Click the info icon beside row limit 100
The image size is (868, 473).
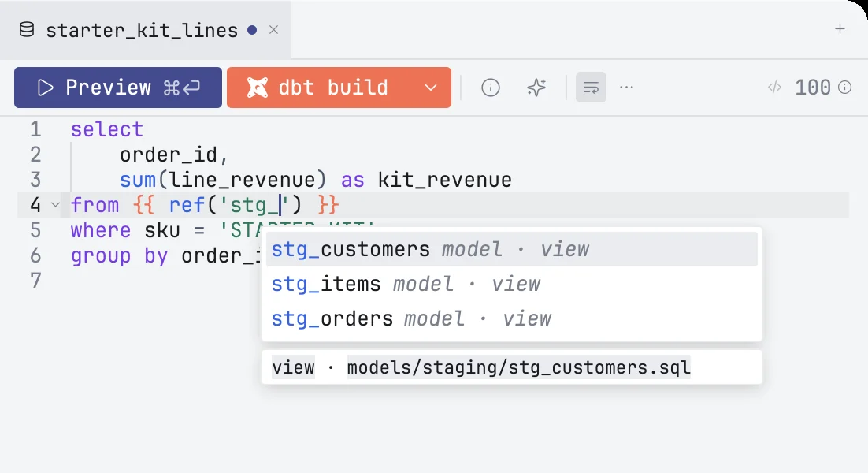point(844,88)
